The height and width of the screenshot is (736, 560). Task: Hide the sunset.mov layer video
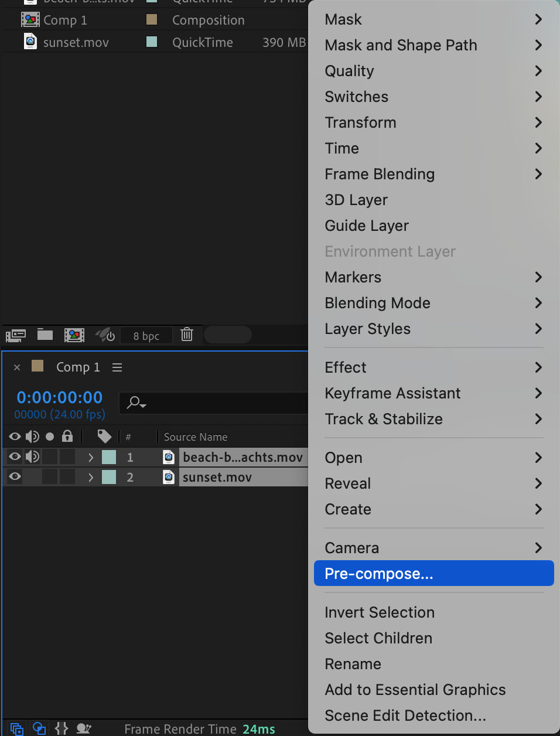pos(15,476)
